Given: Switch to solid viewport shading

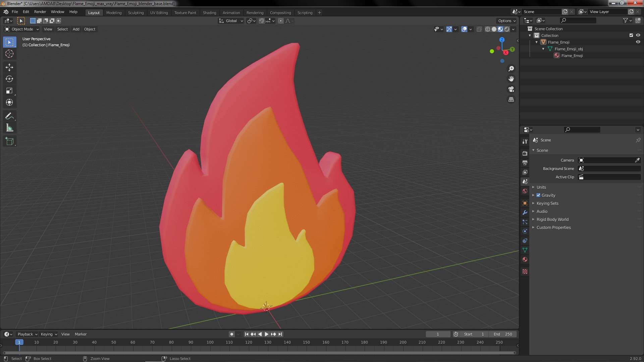Looking at the screenshot, I should pyautogui.click(x=494, y=29).
